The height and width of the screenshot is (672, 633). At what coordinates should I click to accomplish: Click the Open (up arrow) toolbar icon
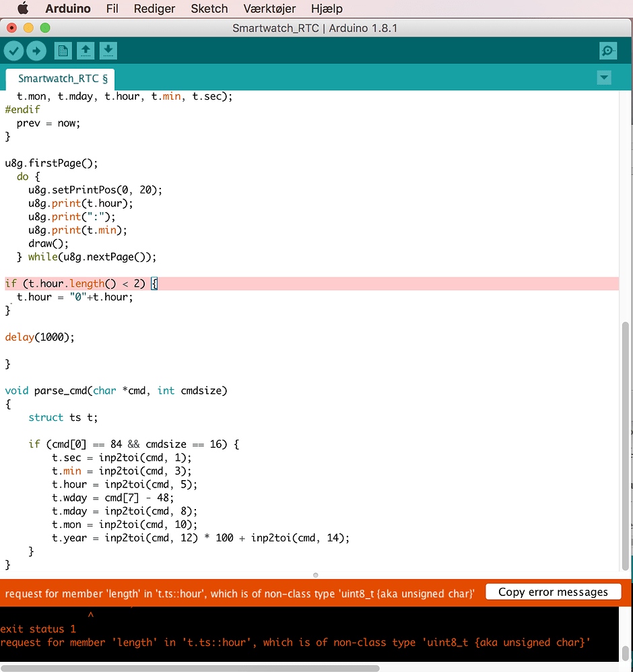click(86, 51)
